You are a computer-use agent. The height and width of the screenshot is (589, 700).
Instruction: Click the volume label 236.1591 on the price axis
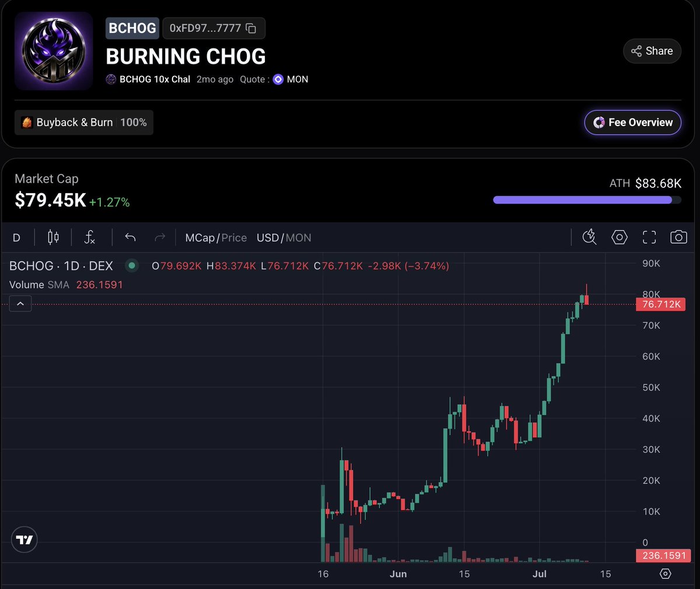664,556
